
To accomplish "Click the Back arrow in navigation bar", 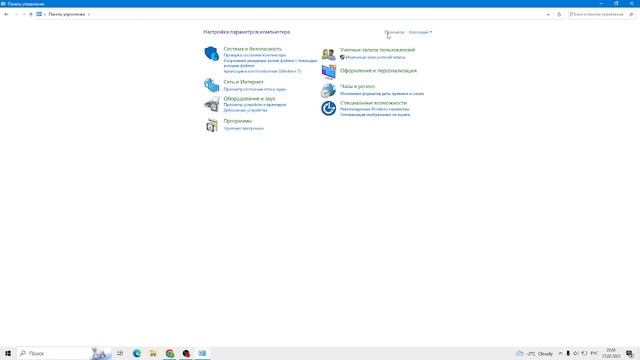I will coord(6,14).
